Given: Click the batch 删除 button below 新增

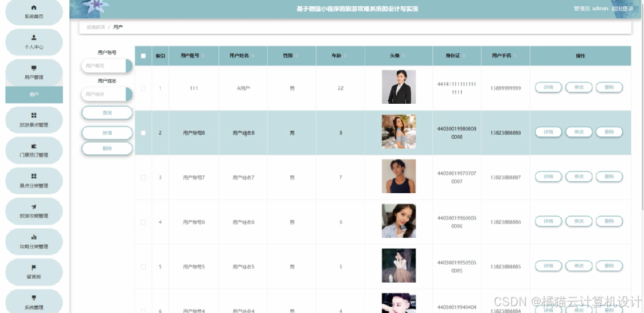Looking at the screenshot, I should click(107, 148).
